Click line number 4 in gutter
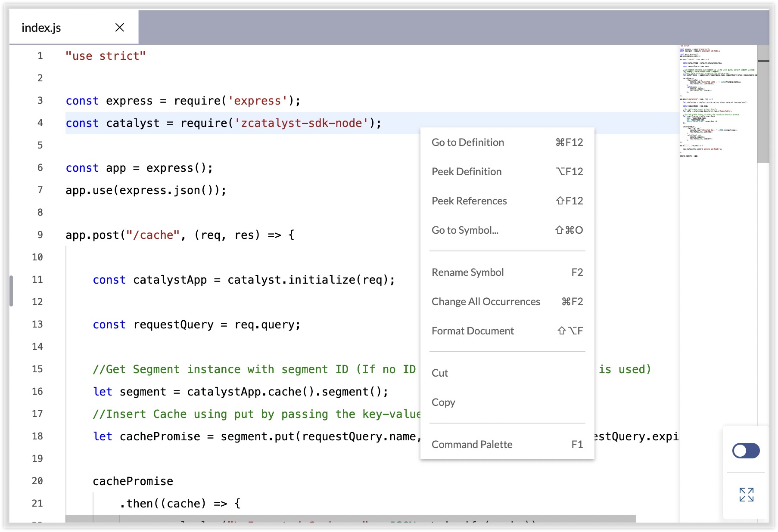 (x=40, y=123)
